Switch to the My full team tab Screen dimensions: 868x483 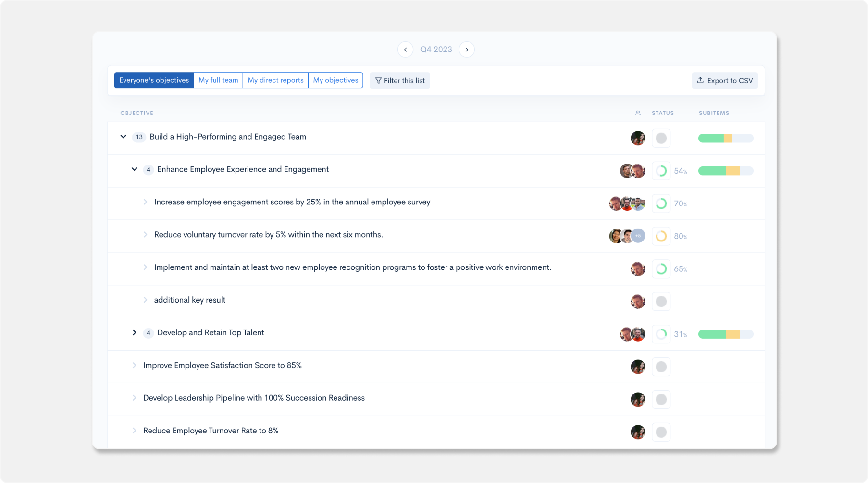[x=218, y=80]
